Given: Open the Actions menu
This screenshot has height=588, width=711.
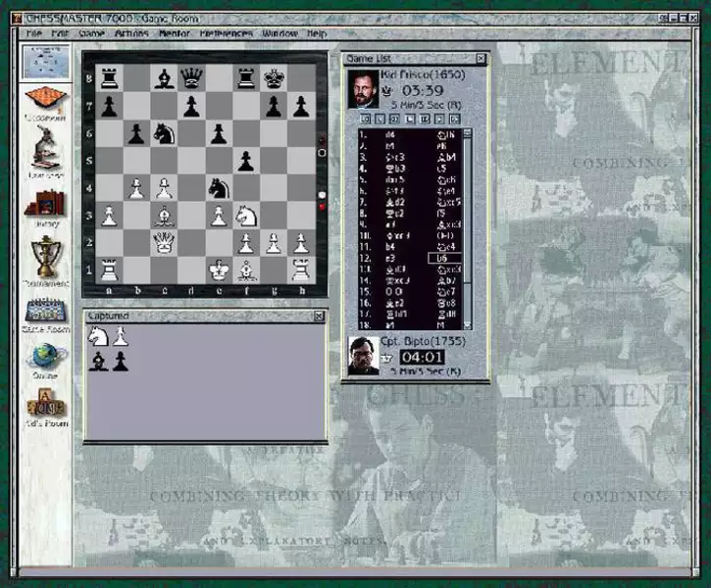Looking at the screenshot, I should tap(131, 33).
